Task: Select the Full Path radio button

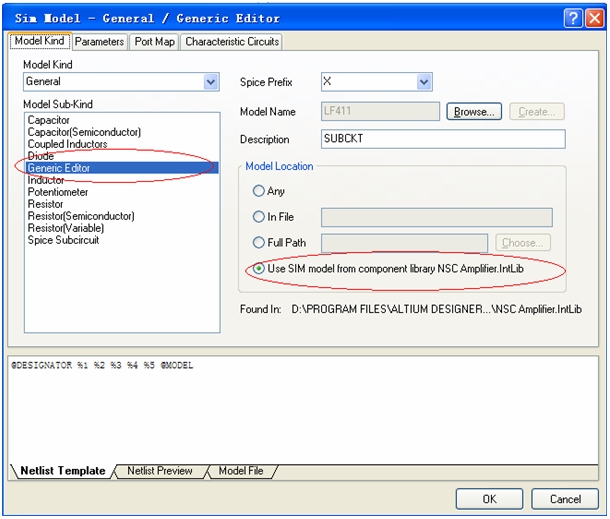Action: pyautogui.click(x=259, y=243)
